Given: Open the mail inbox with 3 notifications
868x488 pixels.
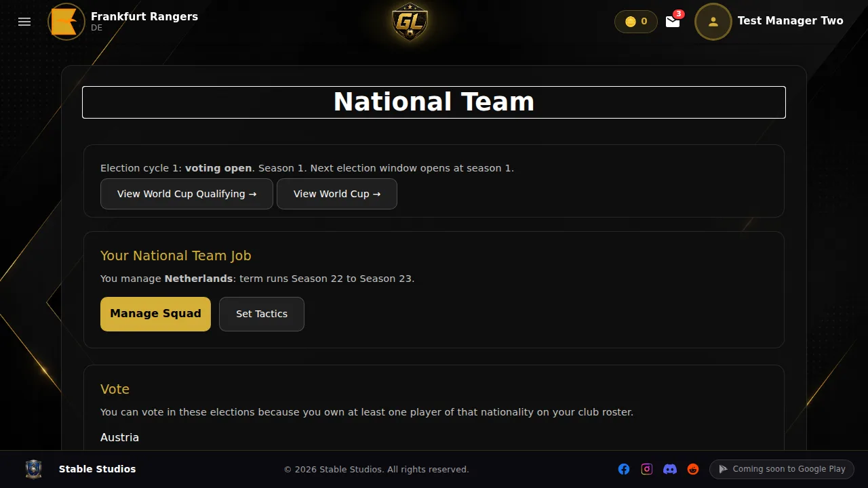Looking at the screenshot, I should point(673,21).
